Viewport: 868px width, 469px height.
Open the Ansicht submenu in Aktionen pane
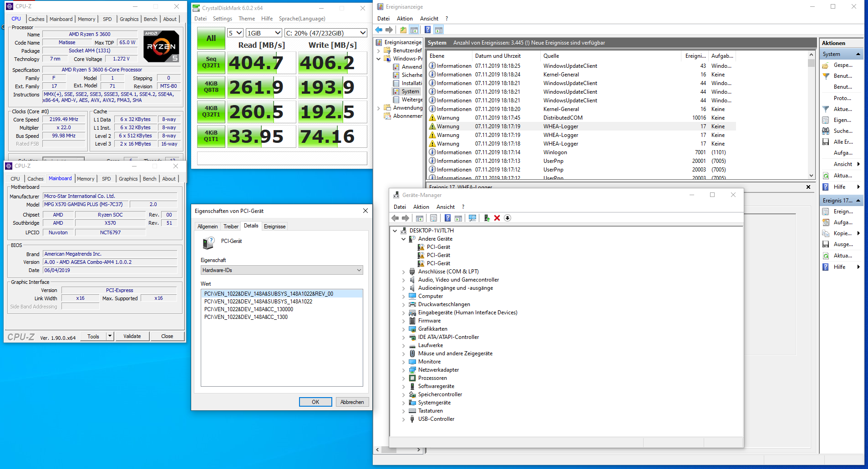(842, 164)
